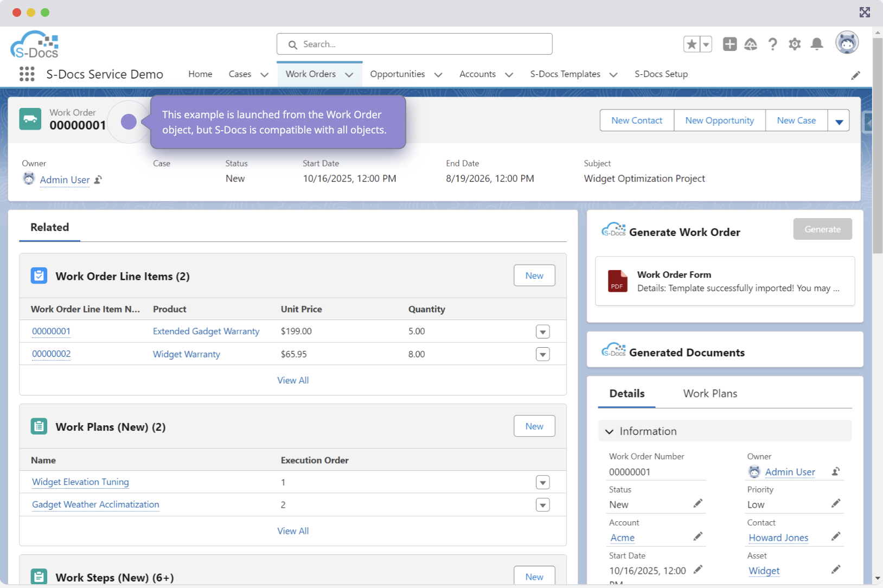883x588 pixels.
Task: Open the Widget asset link
Action: coord(764,571)
